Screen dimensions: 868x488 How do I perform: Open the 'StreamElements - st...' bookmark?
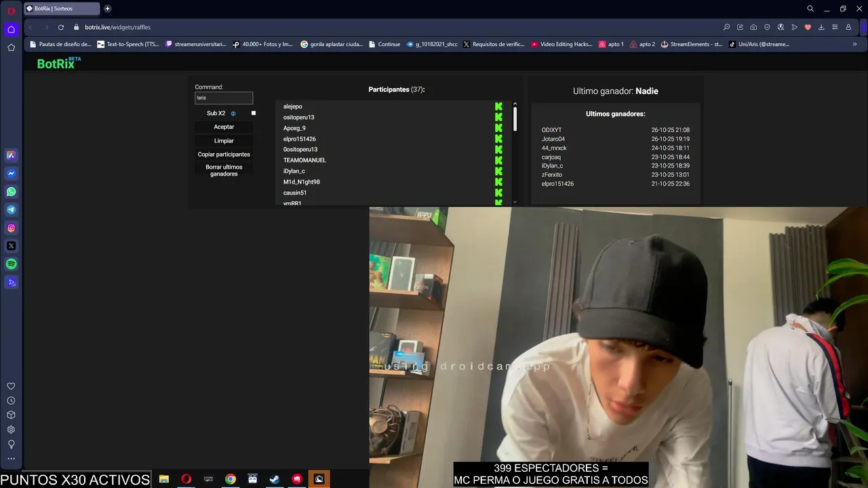(x=691, y=44)
